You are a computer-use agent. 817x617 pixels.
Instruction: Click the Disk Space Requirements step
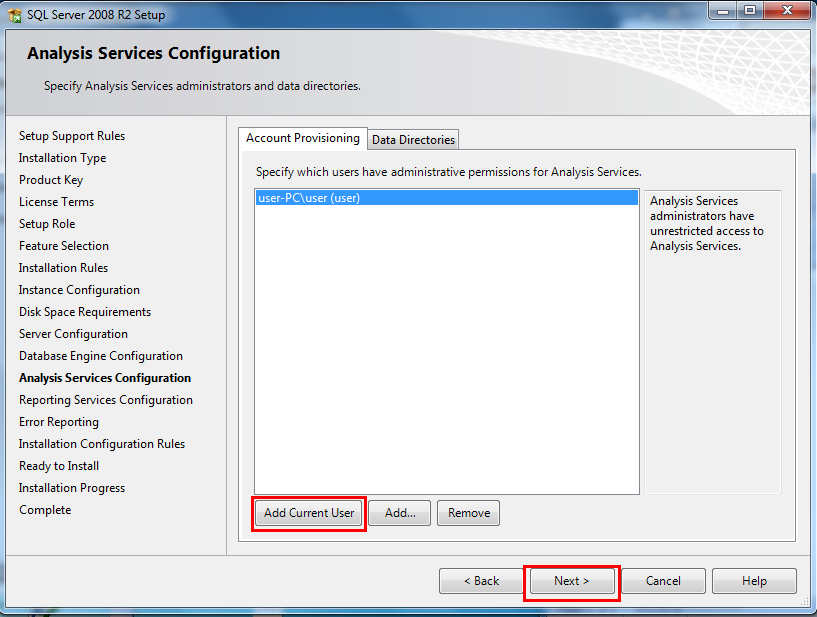(85, 312)
